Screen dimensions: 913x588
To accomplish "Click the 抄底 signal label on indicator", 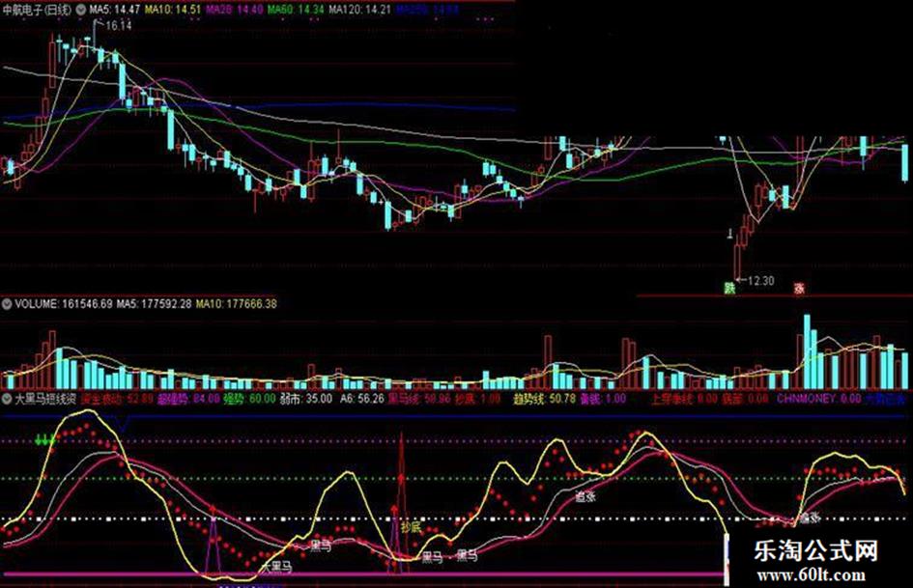I will point(410,527).
